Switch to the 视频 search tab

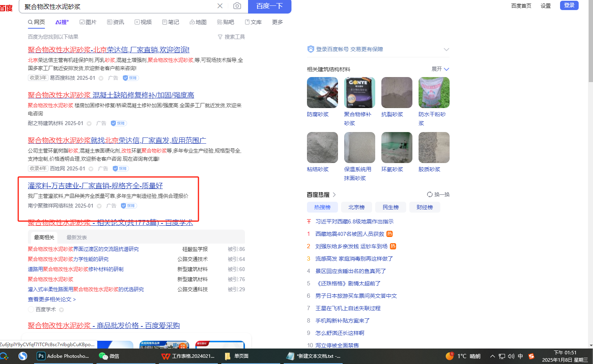click(x=143, y=22)
